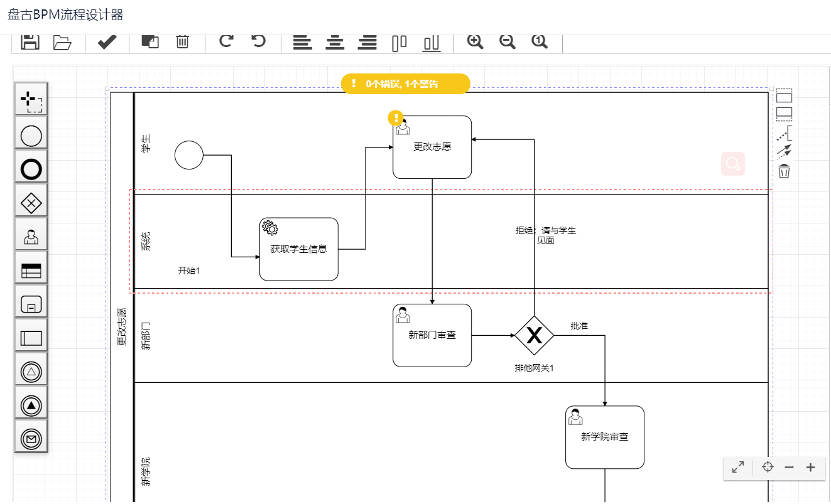
Task: Reset zoom to actual size
Action: coord(540,41)
